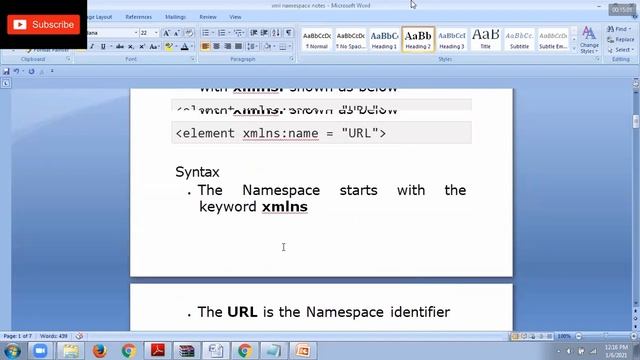Open Zoom from the taskbar
Image resolution: width=640 pixels, height=360 pixels.
pyautogui.click(x=40, y=351)
